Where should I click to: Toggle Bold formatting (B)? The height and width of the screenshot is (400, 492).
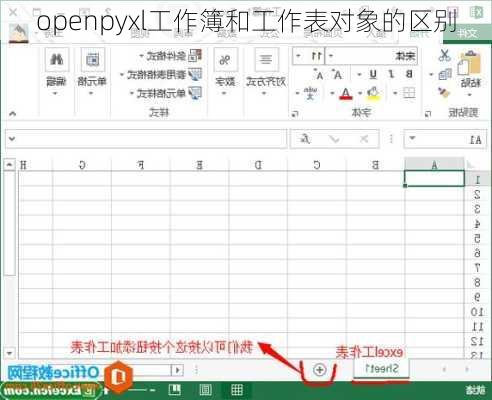point(409,74)
